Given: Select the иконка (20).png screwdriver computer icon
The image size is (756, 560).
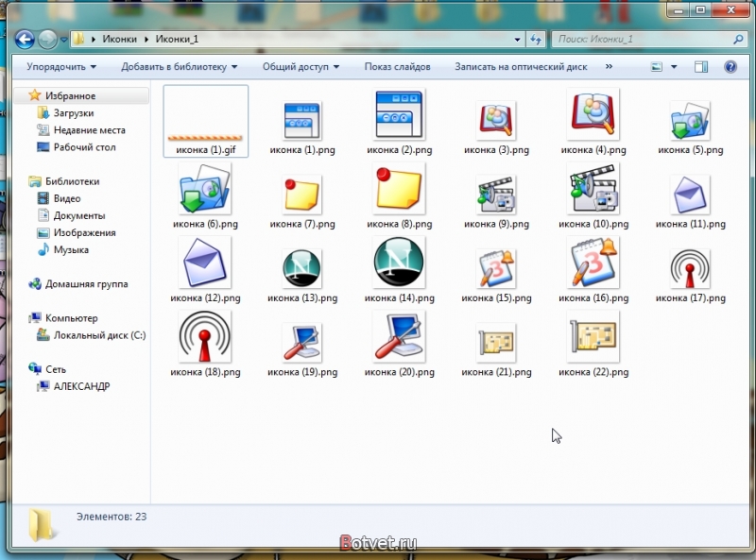Looking at the screenshot, I should (x=399, y=337).
